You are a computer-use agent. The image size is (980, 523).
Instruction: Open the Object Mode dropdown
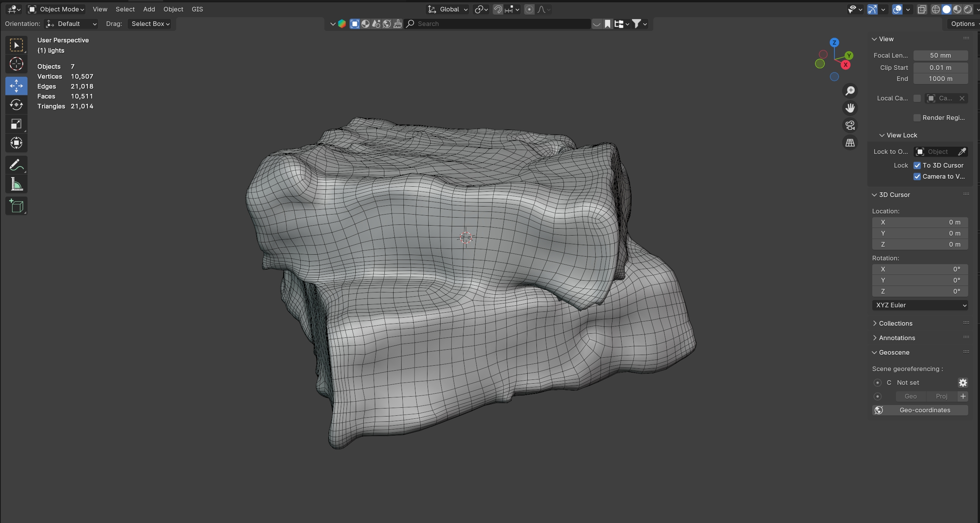point(57,9)
